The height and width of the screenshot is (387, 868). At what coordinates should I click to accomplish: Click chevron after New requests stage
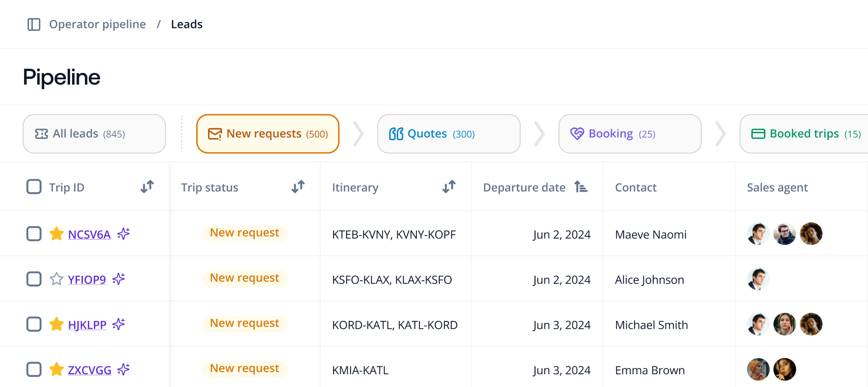358,134
